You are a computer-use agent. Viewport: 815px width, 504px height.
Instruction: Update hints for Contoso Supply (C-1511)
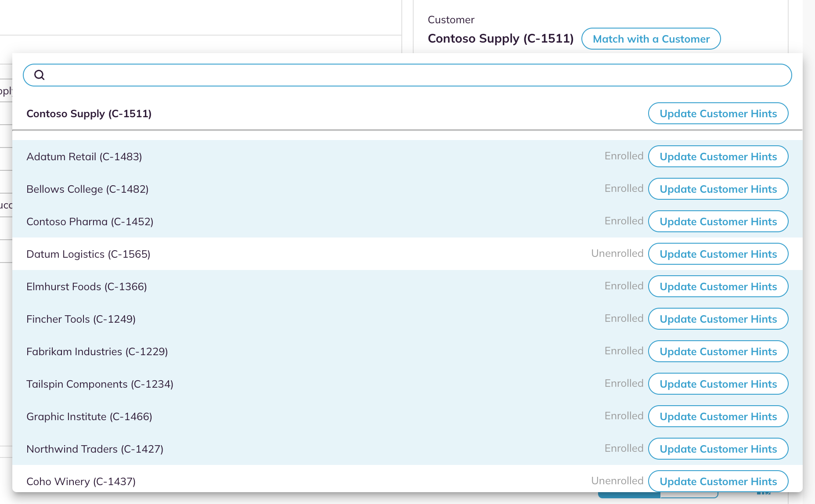coord(718,113)
